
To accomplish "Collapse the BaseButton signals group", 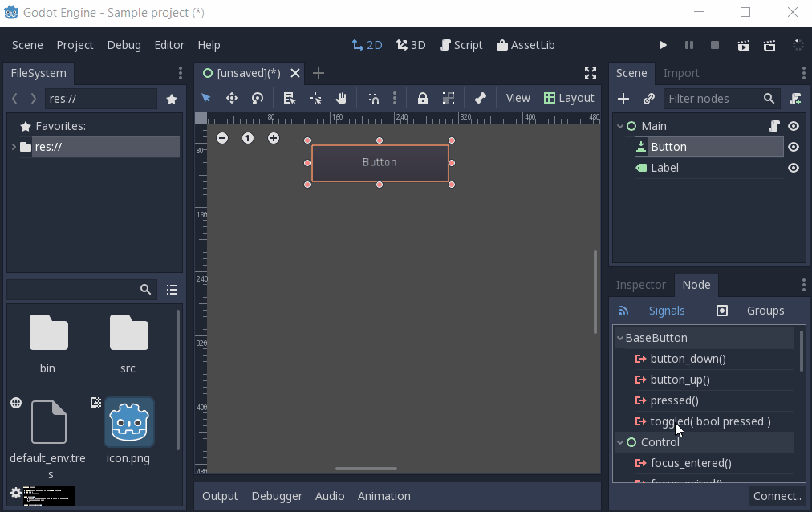I will tap(619, 337).
